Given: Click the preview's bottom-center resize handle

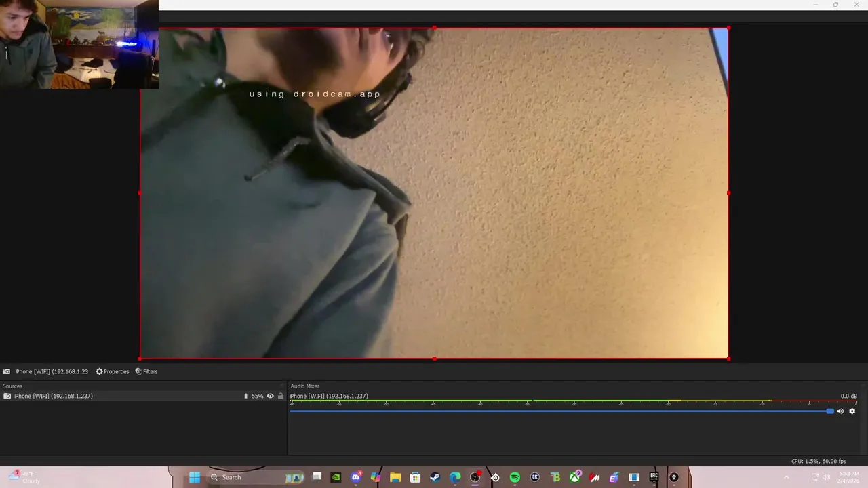Looking at the screenshot, I should coord(434,359).
